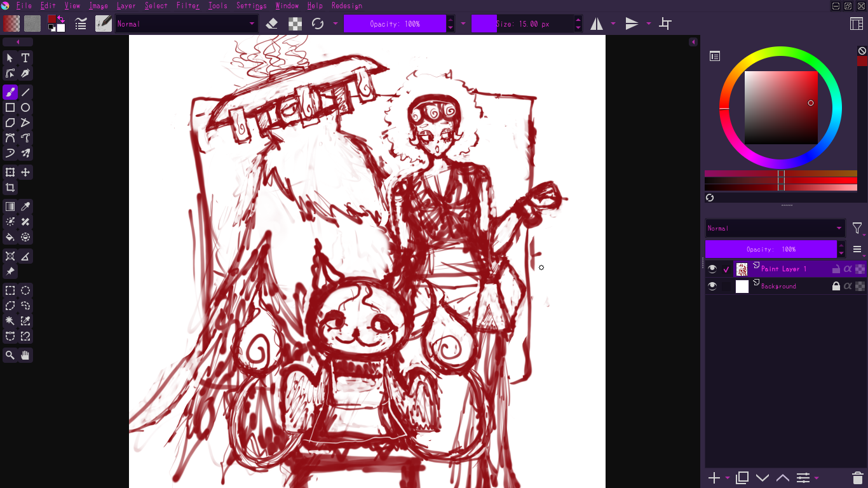Select the Measure tool

coord(25,256)
